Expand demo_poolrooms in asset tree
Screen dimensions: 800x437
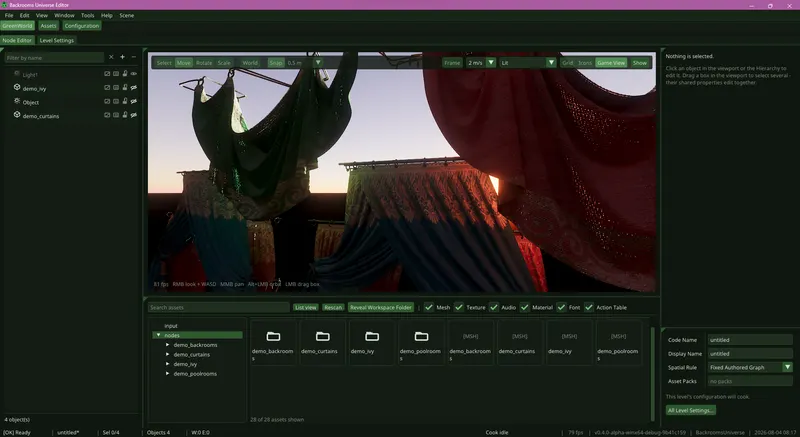pos(167,374)
